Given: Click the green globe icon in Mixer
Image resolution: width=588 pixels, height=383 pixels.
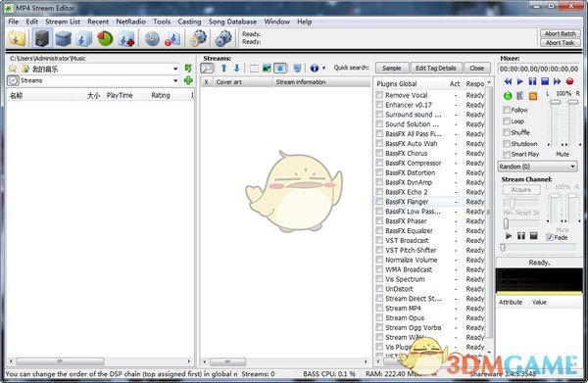Looking at the screenshot, I should 508,96.
